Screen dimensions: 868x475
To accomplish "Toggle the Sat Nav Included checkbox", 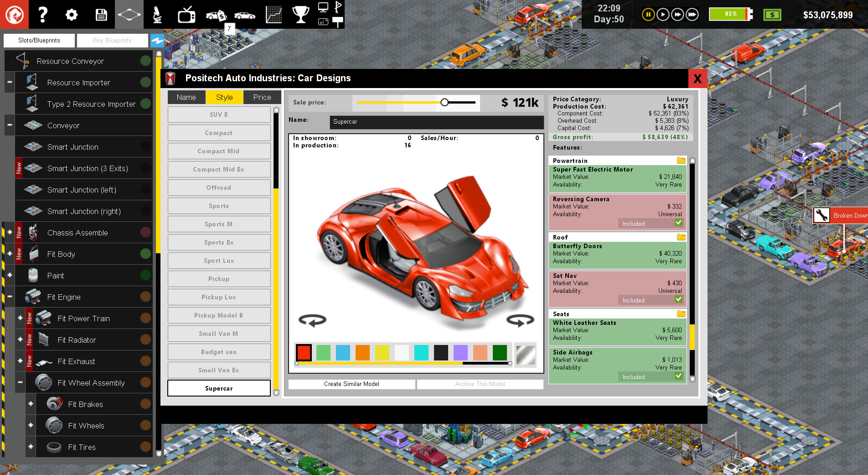I will [679, 300].
